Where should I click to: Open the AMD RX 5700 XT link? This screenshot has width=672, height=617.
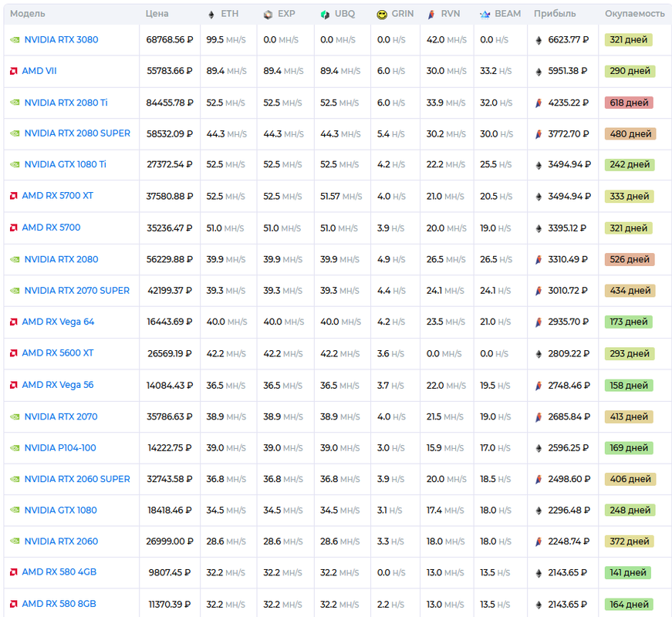tap(57, 196)
